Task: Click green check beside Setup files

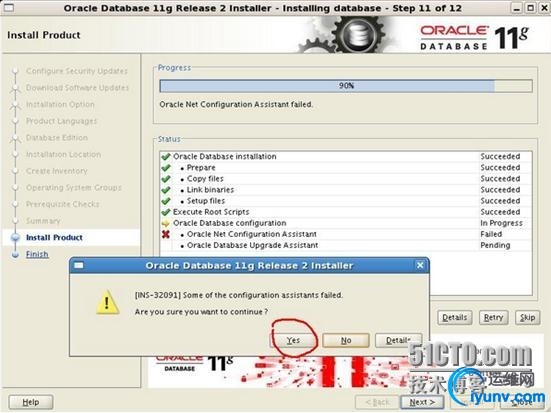Action: (166, 201)
